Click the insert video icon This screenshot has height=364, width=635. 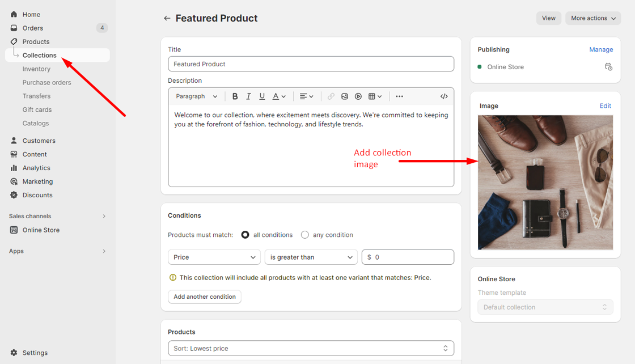tap(358, 96)
